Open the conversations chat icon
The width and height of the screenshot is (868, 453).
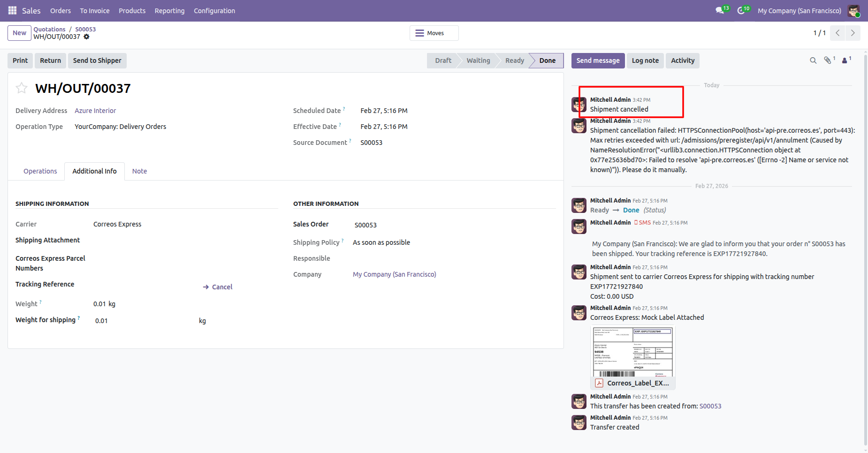pyautogui.click(x=720, y=10)
